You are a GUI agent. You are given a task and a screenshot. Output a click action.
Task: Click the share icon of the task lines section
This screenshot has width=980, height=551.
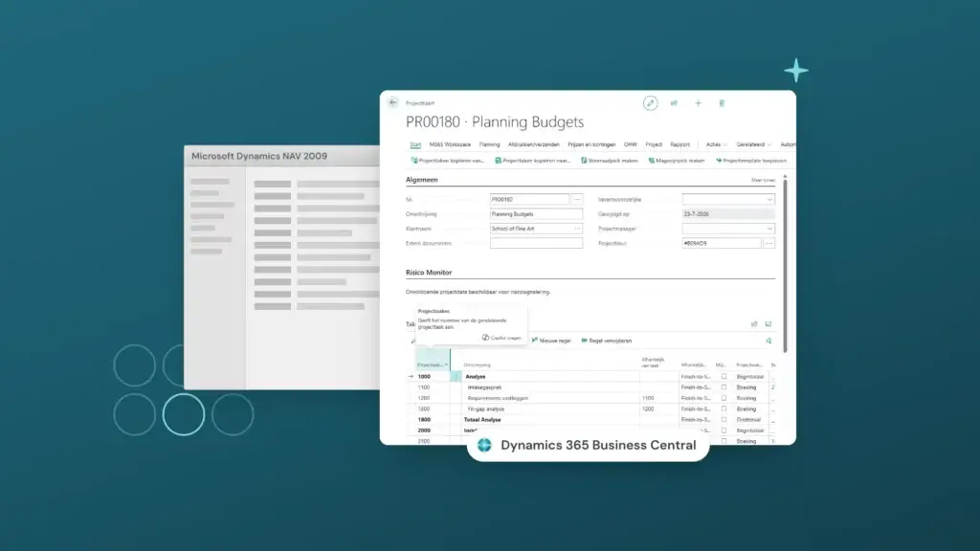click(754, 323)
